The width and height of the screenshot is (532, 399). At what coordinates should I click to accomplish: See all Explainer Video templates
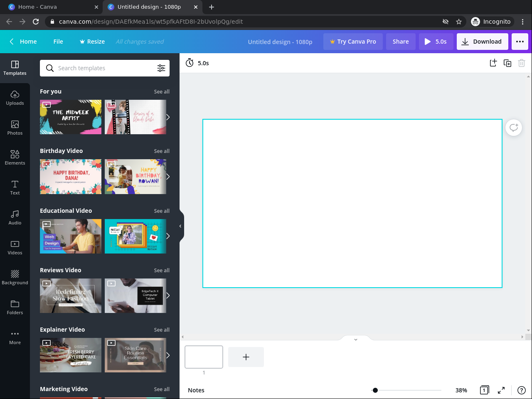(162, 330)
